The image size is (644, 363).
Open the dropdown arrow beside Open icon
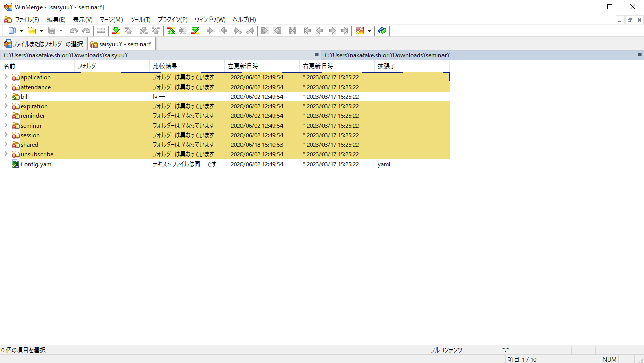[41, 31]
